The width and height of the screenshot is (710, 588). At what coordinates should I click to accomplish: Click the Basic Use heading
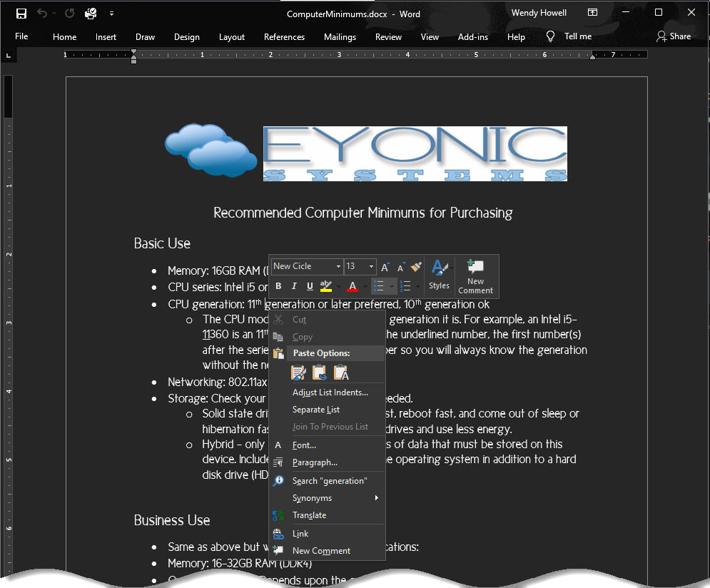pos(162,243)
